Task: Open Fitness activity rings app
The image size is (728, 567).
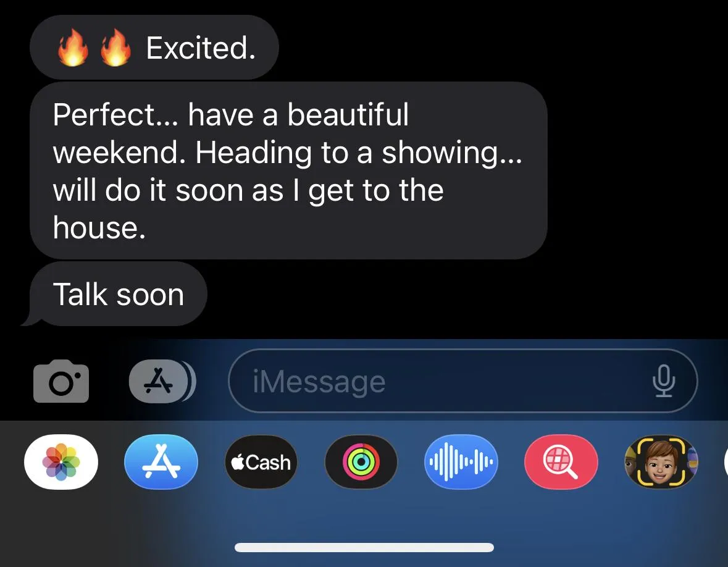Action: pos(361,461)
